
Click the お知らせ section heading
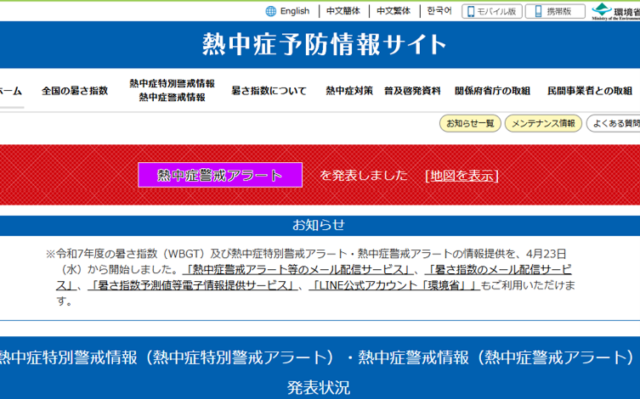(x=318, y=225)
